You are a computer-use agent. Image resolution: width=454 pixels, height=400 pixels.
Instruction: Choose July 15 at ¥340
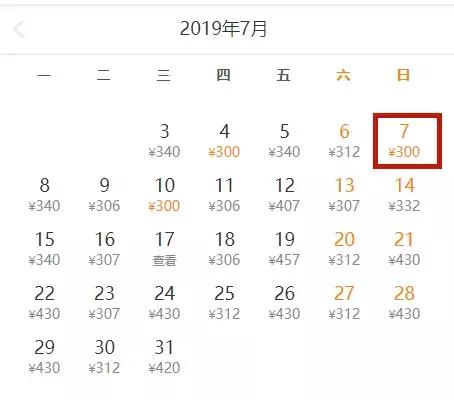44,249
